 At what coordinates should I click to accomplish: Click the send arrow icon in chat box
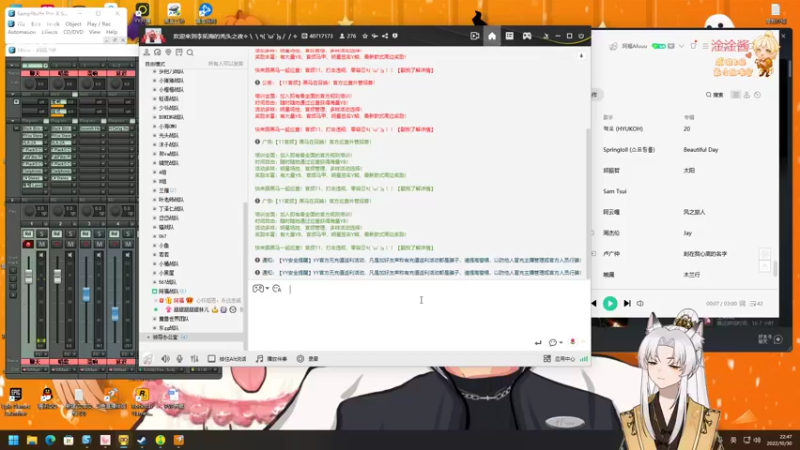(x=538, y=343)
